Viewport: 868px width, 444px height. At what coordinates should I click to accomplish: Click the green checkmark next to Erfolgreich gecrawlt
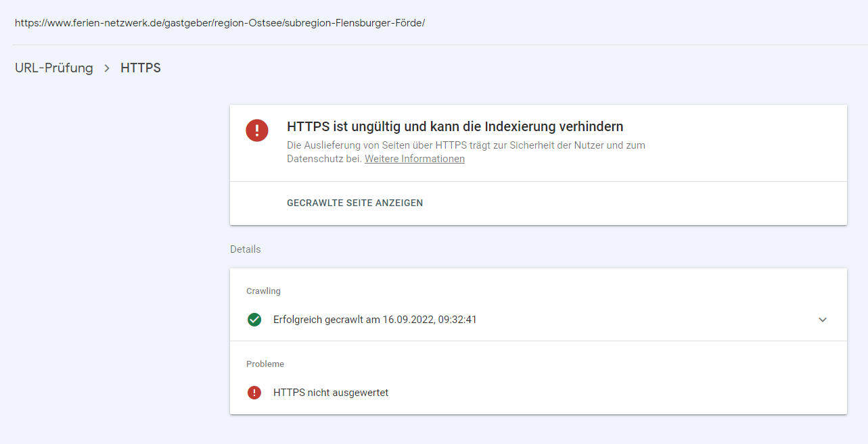click(254, 320)
